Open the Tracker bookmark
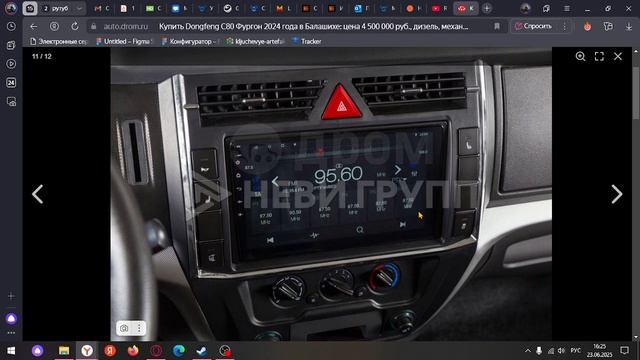640x360 pixels. click(x=307, y=41)
